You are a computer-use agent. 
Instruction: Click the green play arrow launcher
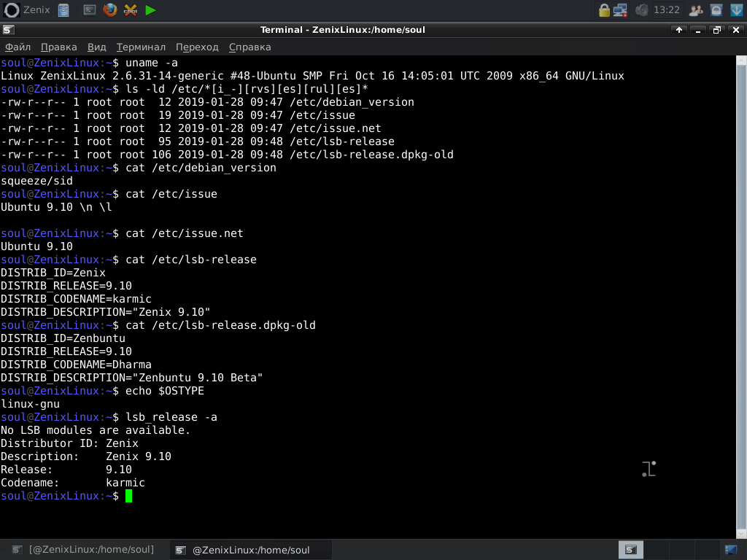tap(150, 10)
